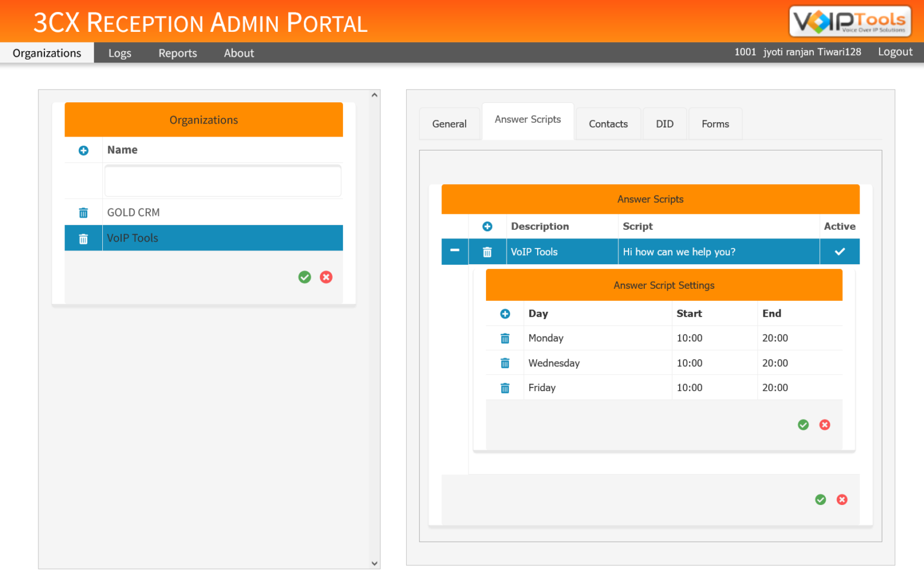Toggle the Active checkmark for VoIP Tools script

pyautogui.click(x=840, y=252)
